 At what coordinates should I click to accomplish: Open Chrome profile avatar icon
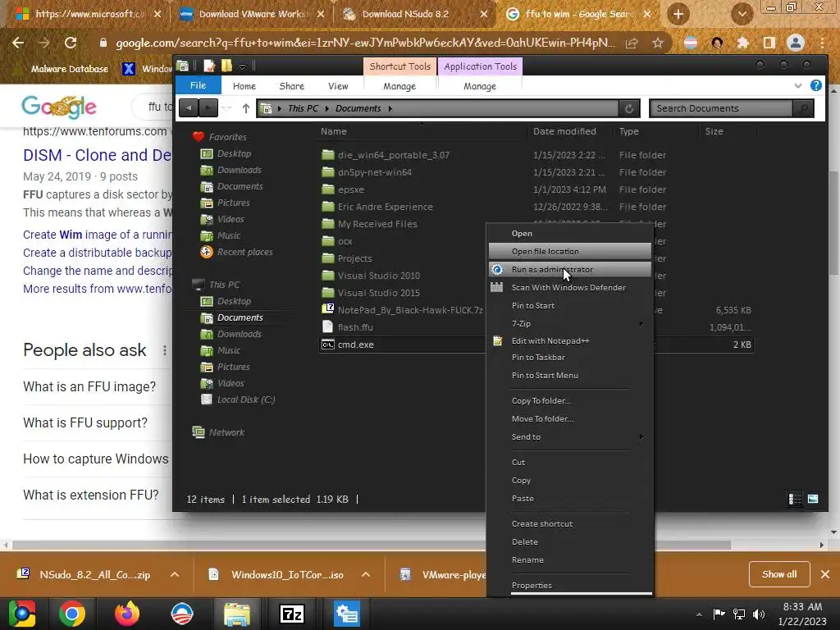point(796,43)
